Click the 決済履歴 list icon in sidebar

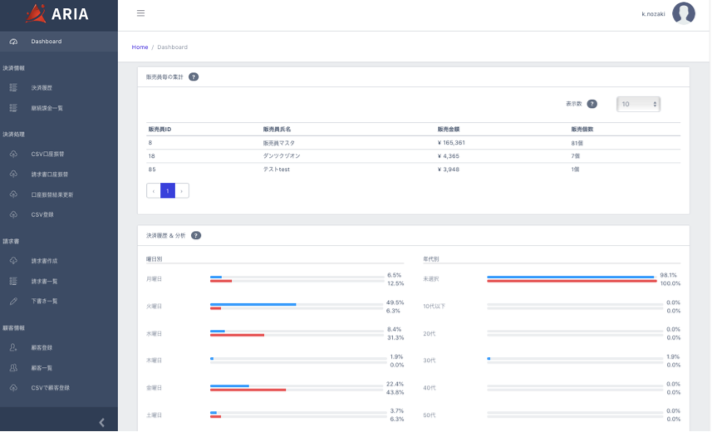13,88
